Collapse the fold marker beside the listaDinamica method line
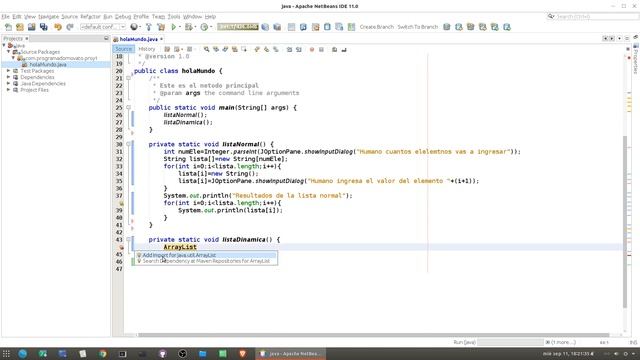The image size is (640, 360). point(128,240)
